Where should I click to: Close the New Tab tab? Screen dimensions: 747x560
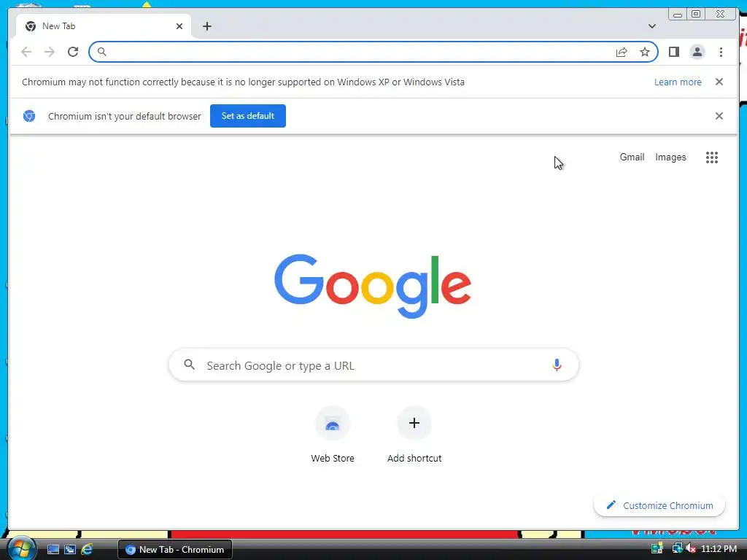179,26
